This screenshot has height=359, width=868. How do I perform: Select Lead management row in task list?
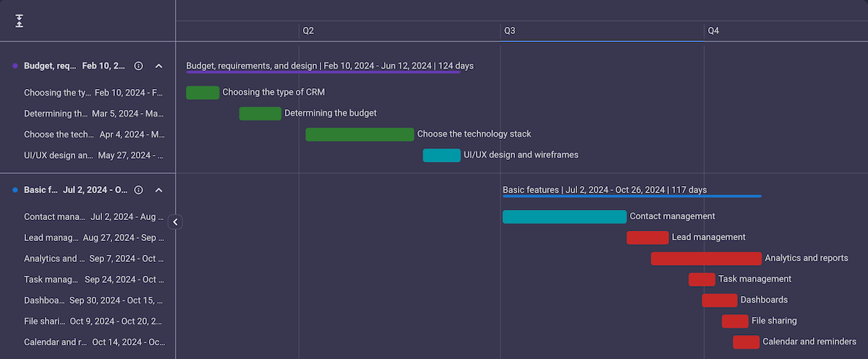coord(94,237)
